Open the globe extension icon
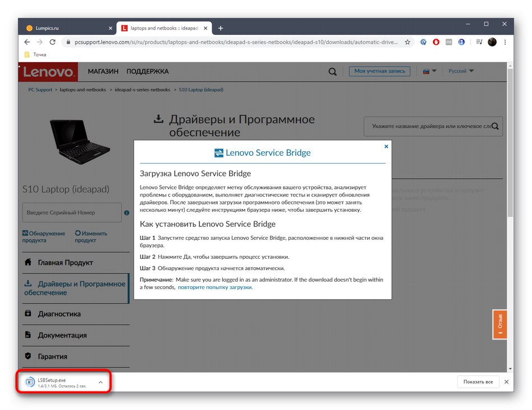This screenshot has width=532, height=410. [x=461, y=42]
